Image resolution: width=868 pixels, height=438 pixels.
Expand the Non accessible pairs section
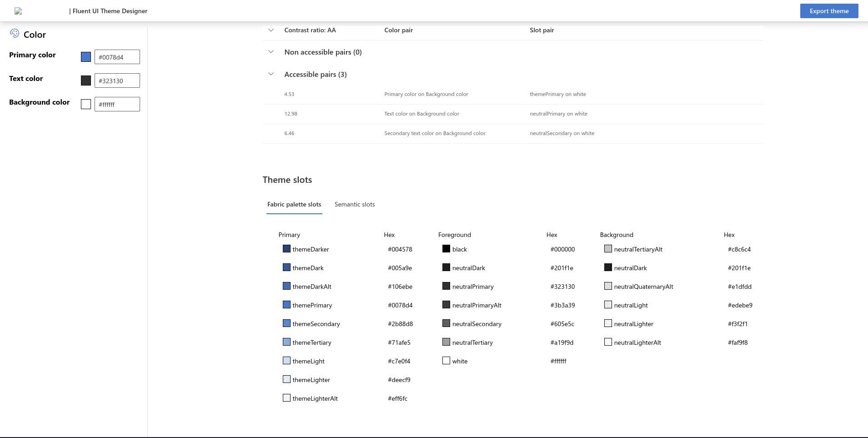pos(271,51)
